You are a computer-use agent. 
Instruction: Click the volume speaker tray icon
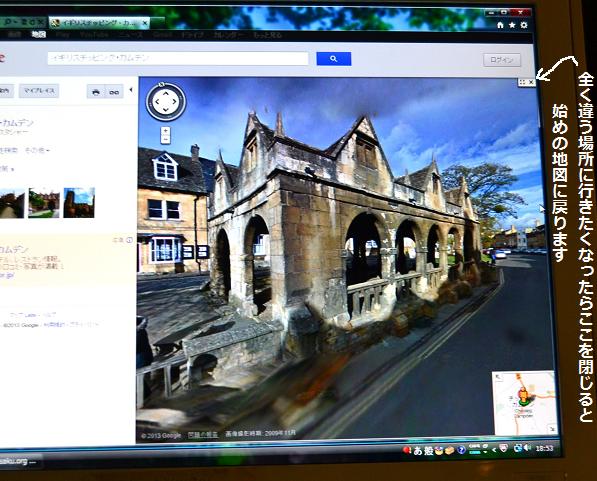[528, 448]
